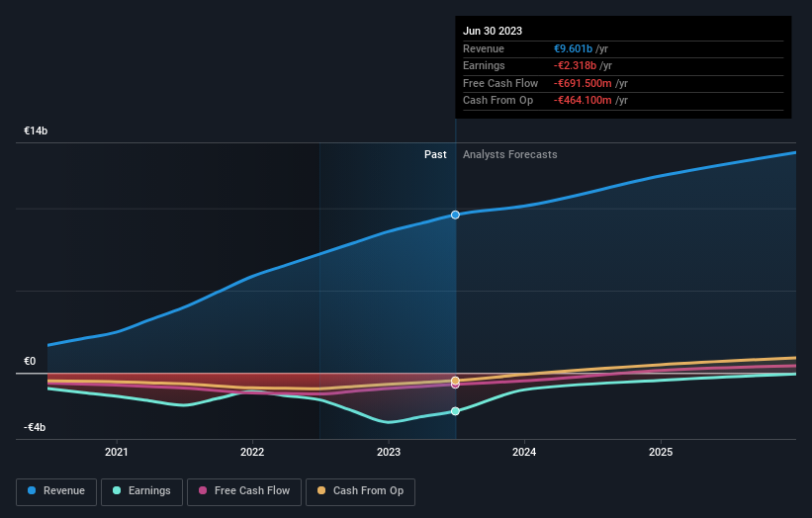This screenshot has height=518, width=812.
Task: Click the blue Revenue legend dot
Action: (32, 490)
